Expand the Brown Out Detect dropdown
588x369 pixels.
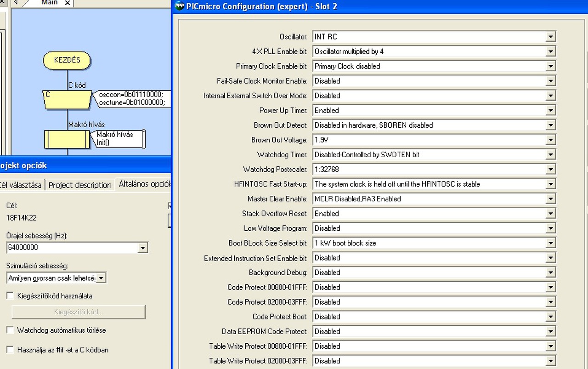551,125
